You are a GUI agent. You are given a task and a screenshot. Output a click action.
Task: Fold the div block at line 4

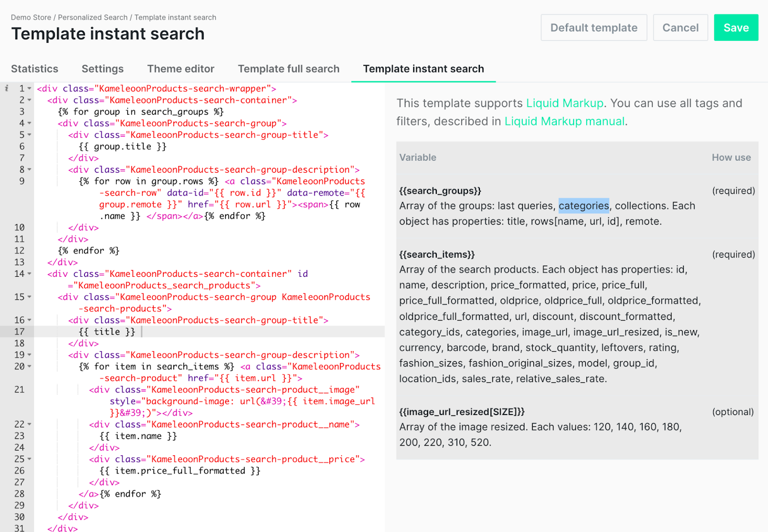coord(30,123)
